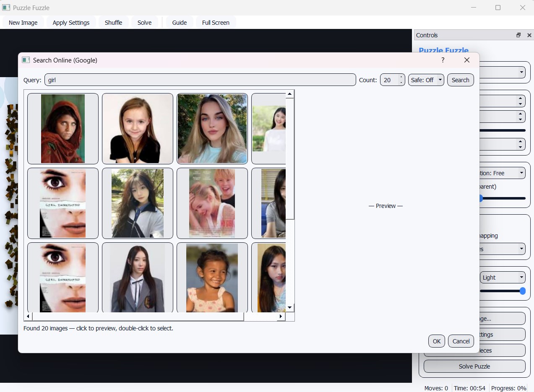Open the Safe: Off dropdown
The image size is (534, 392).
coord(426,80)
